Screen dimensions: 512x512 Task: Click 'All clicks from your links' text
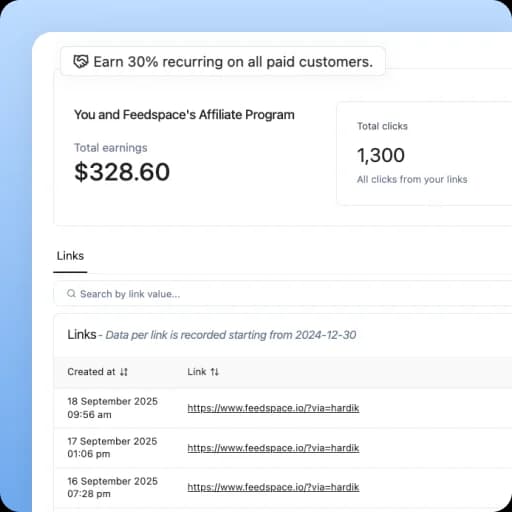(412, 179)
